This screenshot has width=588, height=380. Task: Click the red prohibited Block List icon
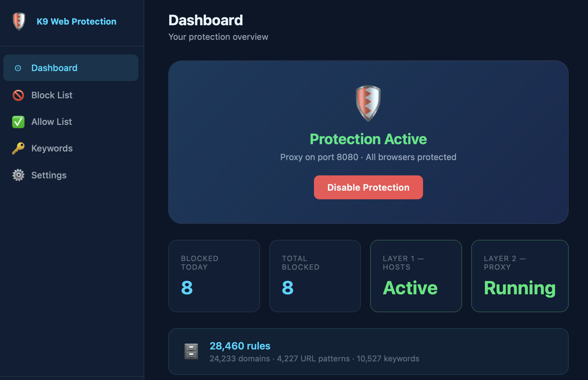tap(18, 95)
